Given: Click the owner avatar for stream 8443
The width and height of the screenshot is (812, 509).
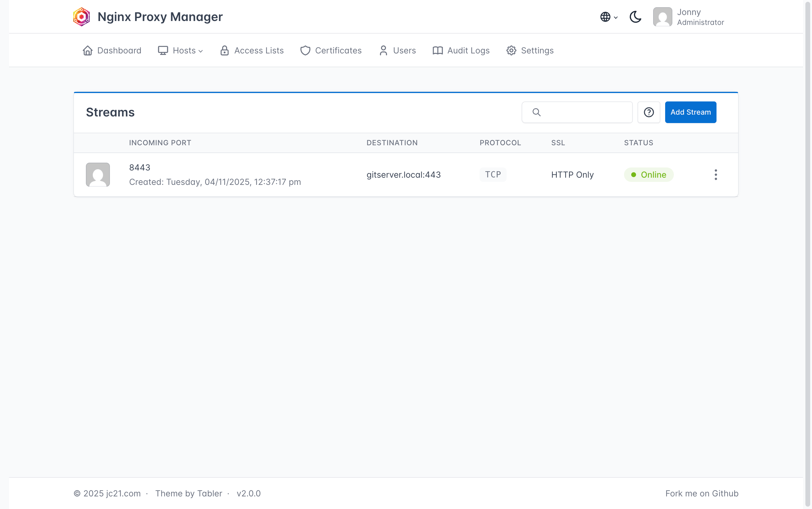Looking at the screenshot, I should pyautogui.click(x=98, y=175).
